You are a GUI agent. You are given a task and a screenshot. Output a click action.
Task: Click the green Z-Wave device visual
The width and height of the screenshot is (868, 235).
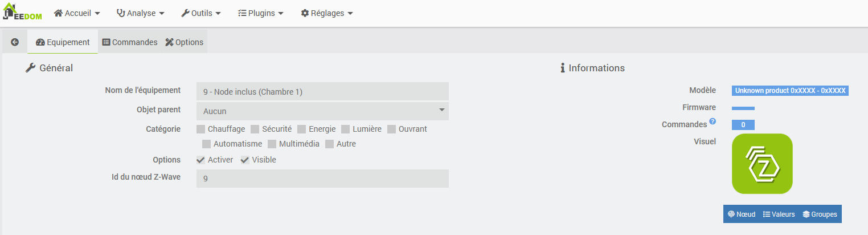(762, 164)
